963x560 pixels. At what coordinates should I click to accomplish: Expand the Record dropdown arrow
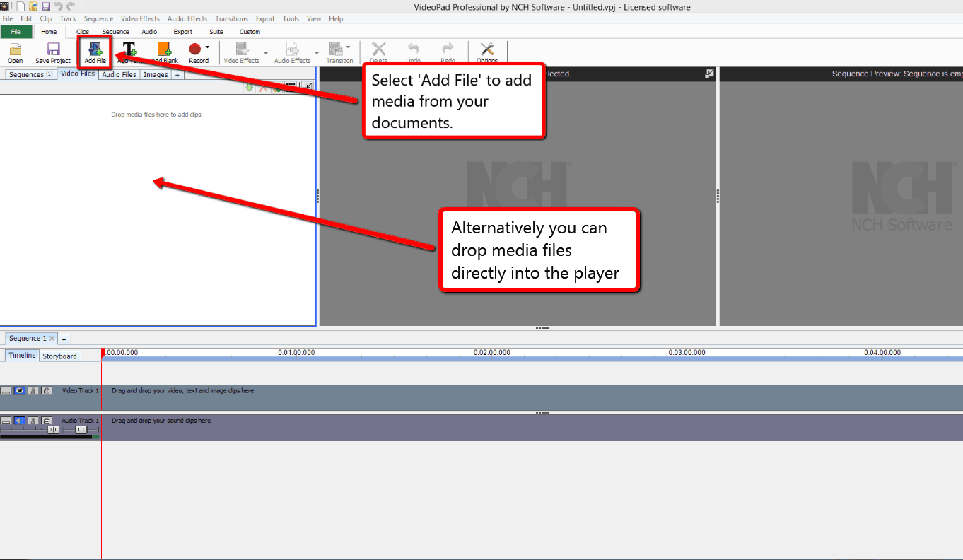point(207,47)
